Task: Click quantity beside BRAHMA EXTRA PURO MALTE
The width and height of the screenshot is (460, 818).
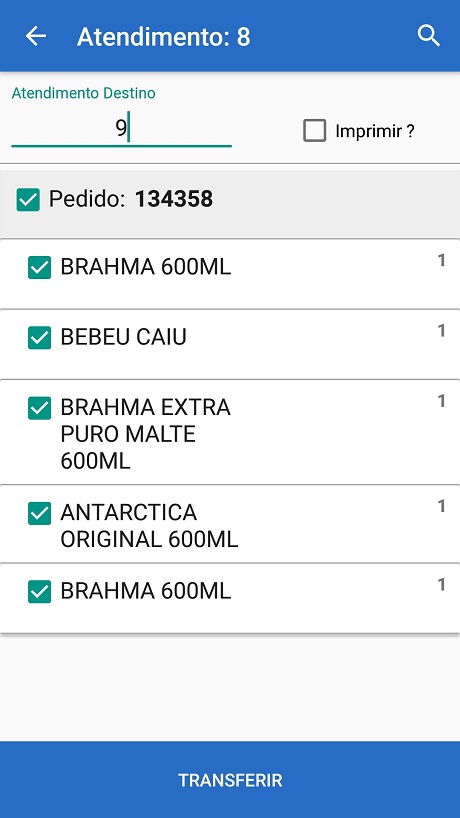Action: (x=441, y=401)
